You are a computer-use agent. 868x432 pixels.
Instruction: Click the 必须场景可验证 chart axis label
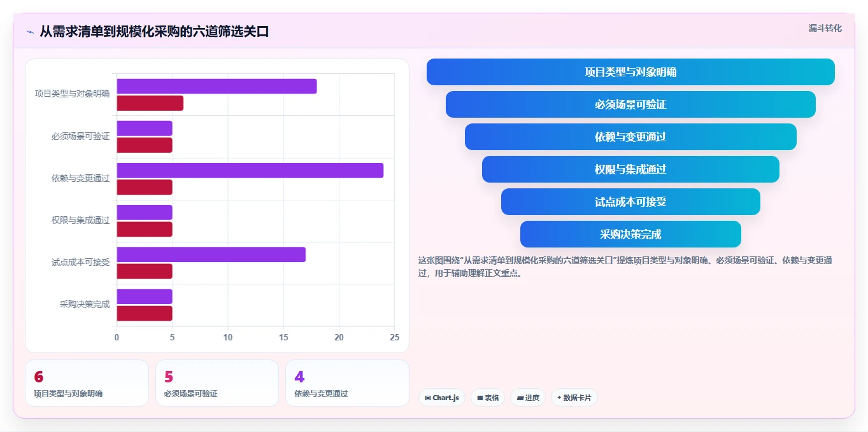click(x=80, y=136)
